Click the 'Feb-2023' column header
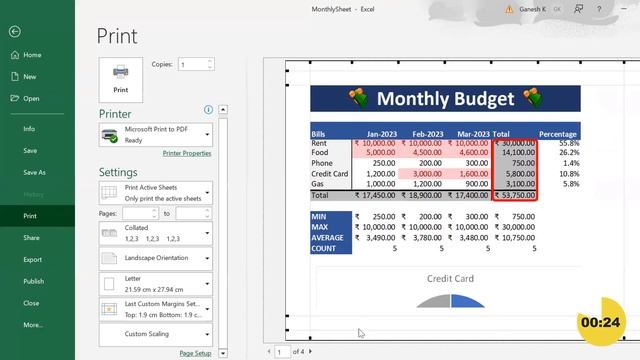This screenshot has width=640, height=360. (427, 134)
